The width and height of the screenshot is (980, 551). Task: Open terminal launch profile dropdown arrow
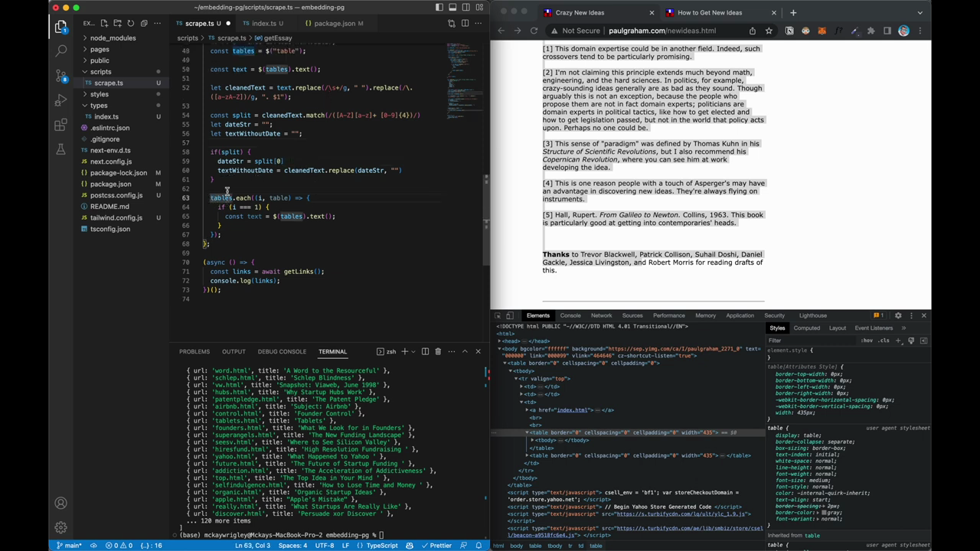[x=413, y=351]
